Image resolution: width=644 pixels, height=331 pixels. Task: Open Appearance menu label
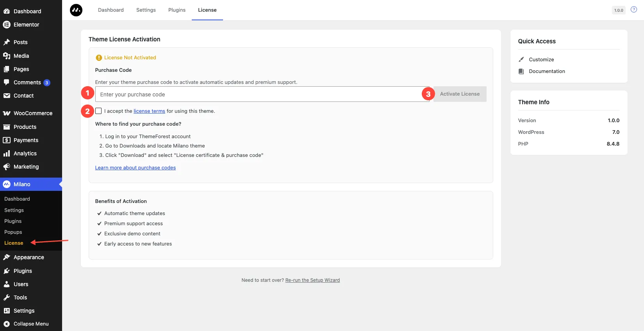(x=29, y=257)
